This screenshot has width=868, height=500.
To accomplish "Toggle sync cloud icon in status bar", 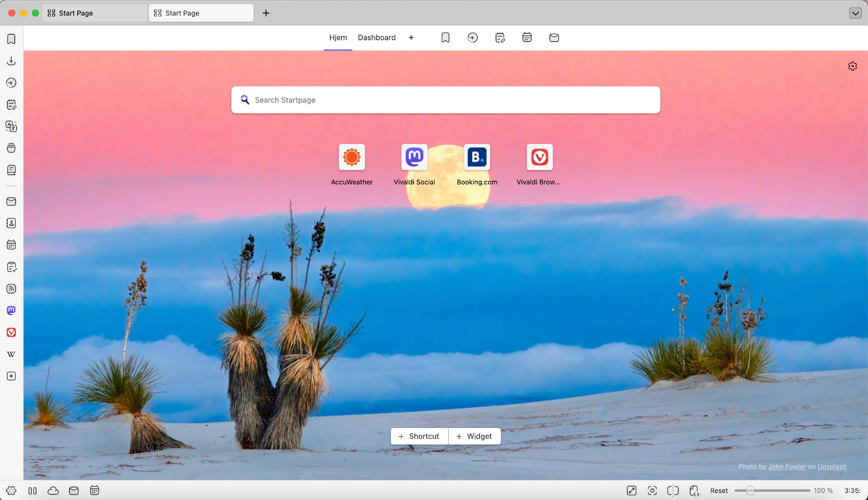I will pyautogui.click(x=53, y=490).
